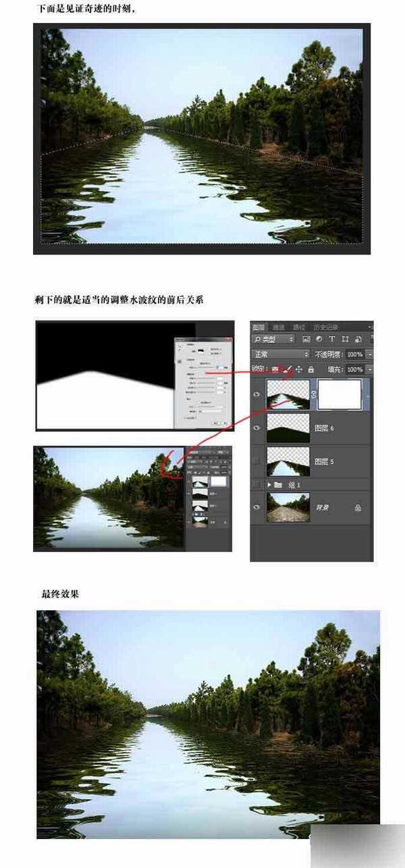Click the 填充 fill percentage field
The height and width of the screenshot is (868, 405).
point(354,369)
